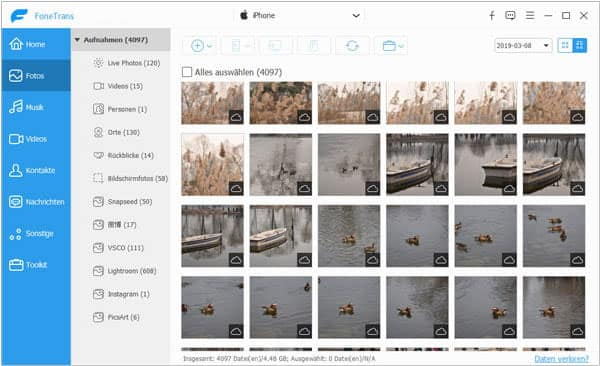Screen dimensions: 600x366
Task: Switch to large grid view
Action: 565,46
